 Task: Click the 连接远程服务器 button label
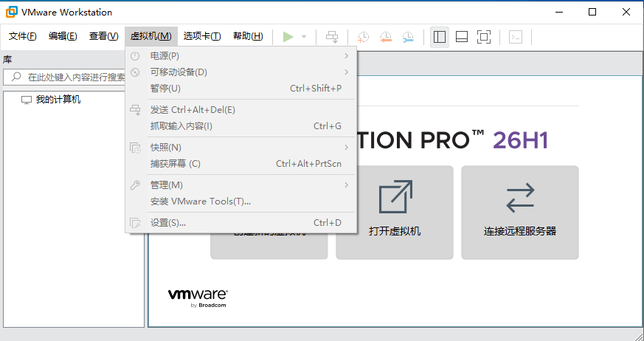[520, 231]
